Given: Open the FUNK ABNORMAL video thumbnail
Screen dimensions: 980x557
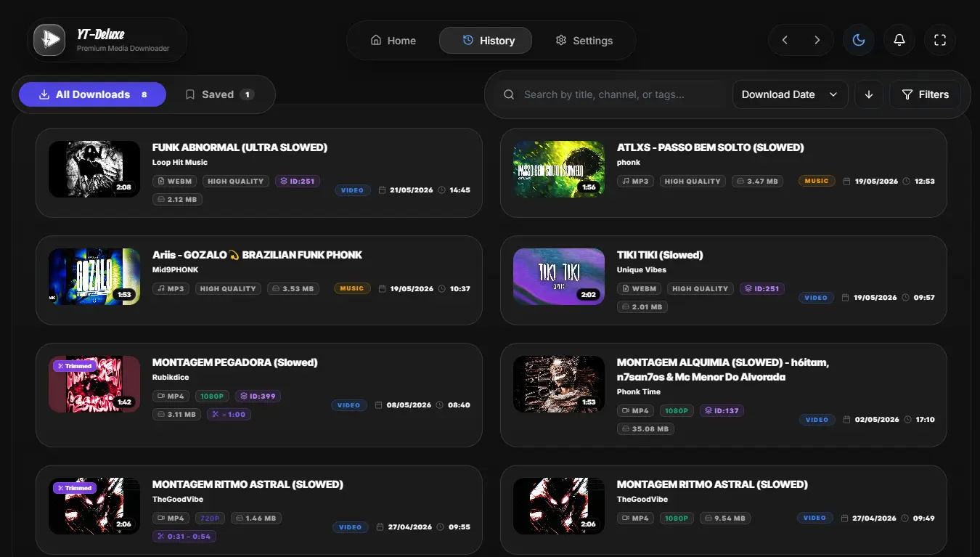Looking at the screenshot, I should 94,169.
